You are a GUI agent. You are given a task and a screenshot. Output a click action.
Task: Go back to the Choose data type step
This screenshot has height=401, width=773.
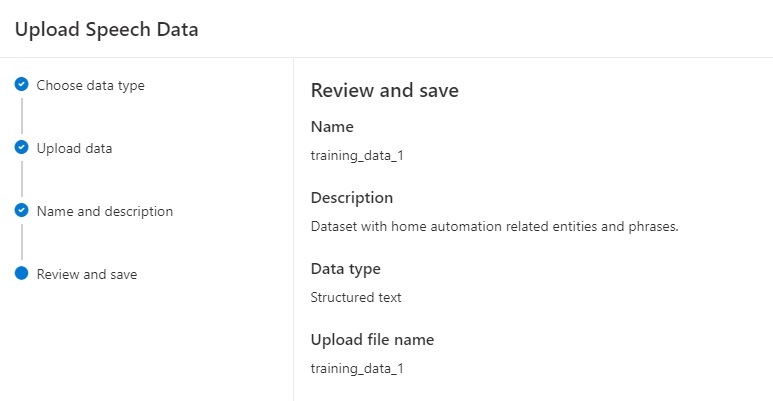coord(90,85)
